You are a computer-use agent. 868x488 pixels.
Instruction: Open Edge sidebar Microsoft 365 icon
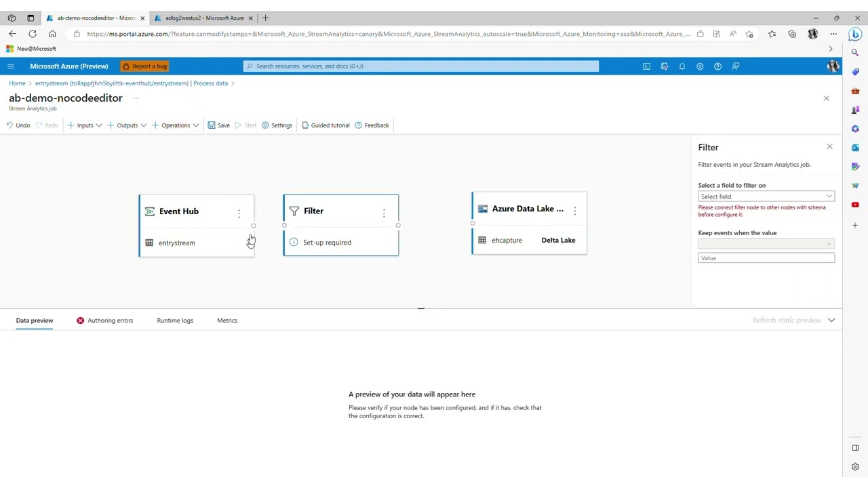[855, 129]
